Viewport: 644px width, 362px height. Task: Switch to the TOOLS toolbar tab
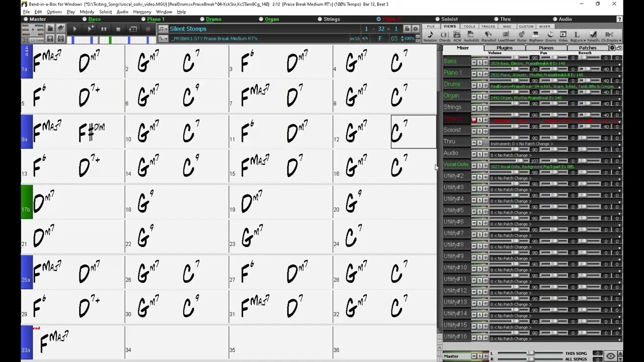pos(469,26)
